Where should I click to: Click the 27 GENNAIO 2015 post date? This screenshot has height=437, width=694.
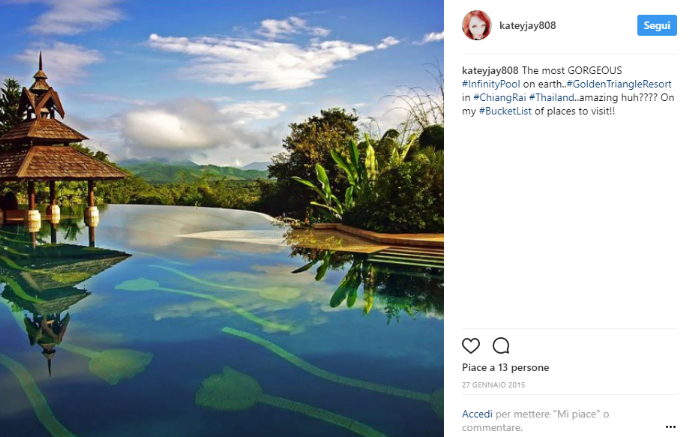coord(493,385)
